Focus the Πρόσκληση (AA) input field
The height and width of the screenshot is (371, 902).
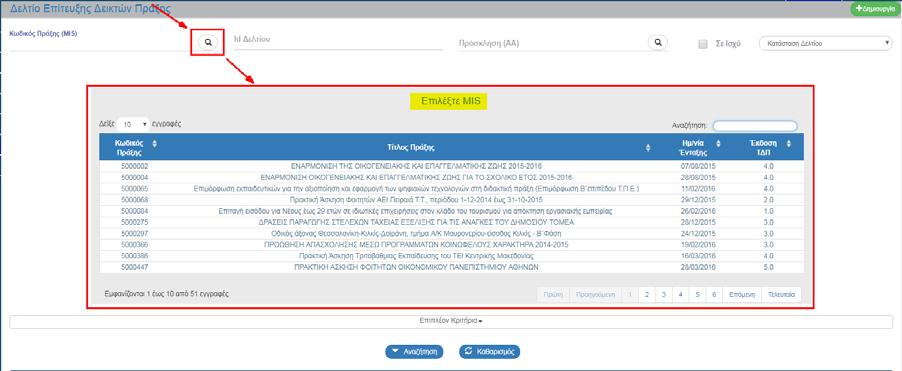[551, 43]
